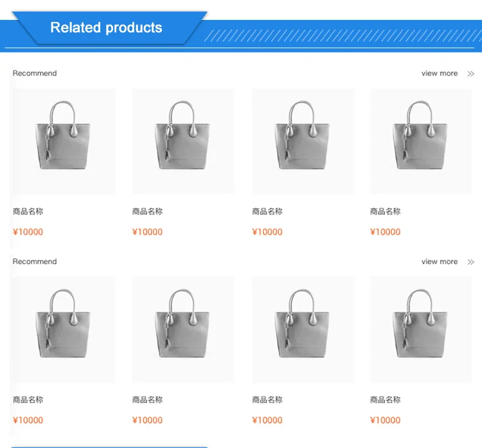482x448 pixels.
Task: Click the first handbag thumbnail in top row
Action: (x=64, y=141)
